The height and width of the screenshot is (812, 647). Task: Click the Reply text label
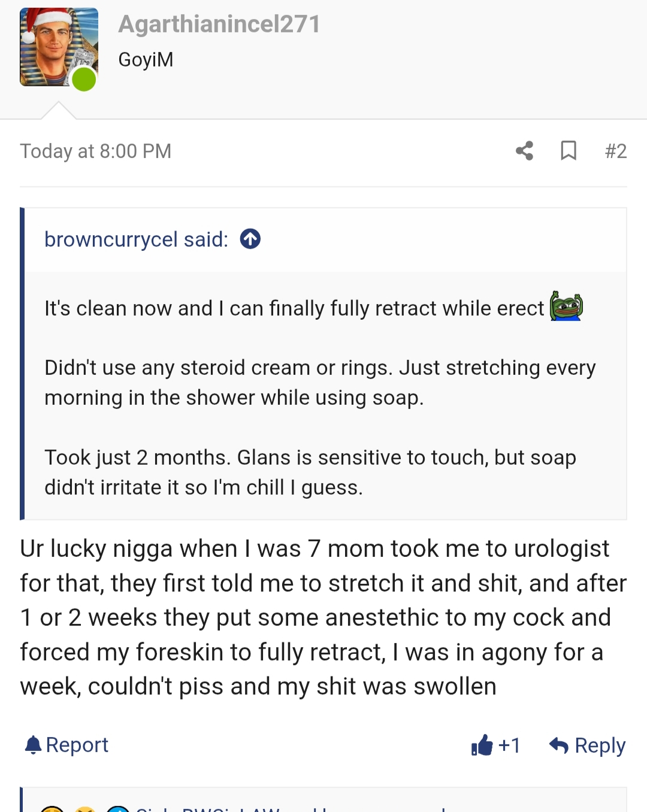[x=600, y=745]
